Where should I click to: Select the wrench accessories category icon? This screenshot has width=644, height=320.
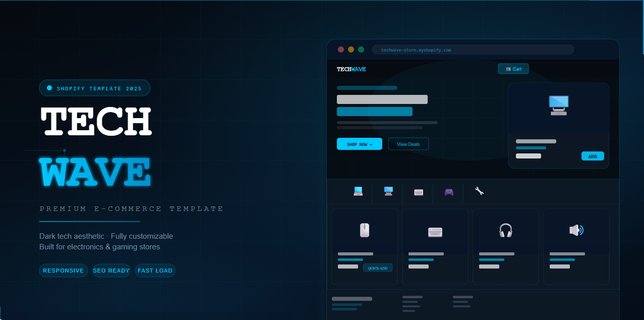[x=479, y=191]
